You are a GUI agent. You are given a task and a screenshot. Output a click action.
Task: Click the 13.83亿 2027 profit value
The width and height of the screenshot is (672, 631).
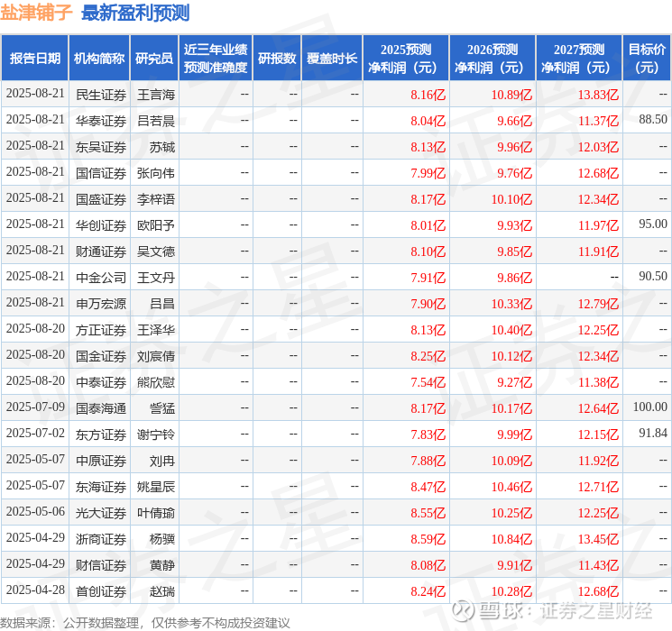tap(598, 95)
